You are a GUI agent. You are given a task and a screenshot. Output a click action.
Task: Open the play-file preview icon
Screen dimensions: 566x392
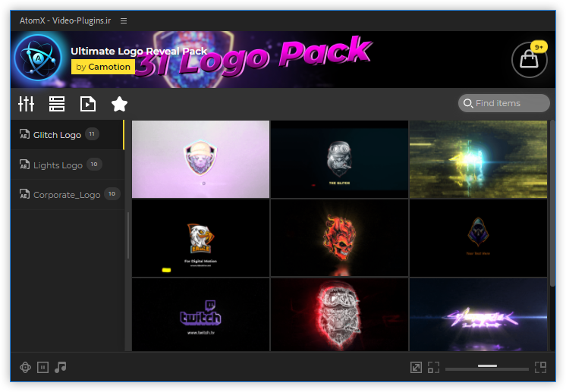[88, 104]
